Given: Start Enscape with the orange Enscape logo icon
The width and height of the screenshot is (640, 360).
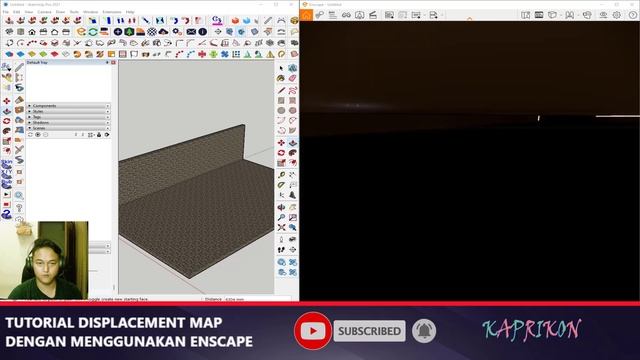Looking at the screenshot, I should pos(81,32).
